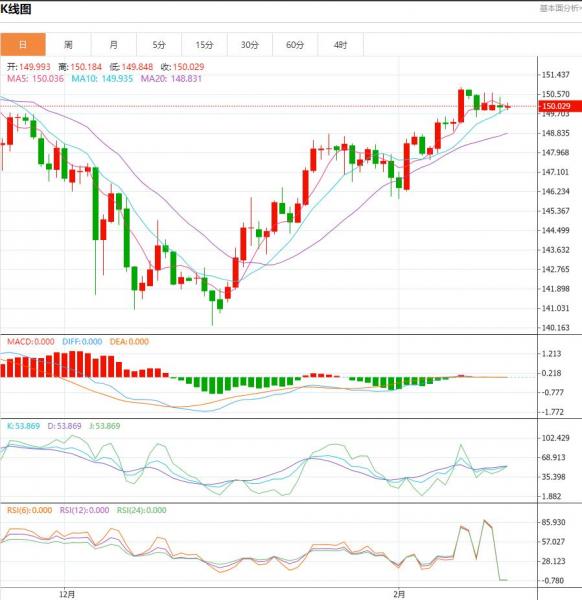Switch to the 4时 chart tab
This screenshot has height=600, width=582.
click(x=341, y=45)
